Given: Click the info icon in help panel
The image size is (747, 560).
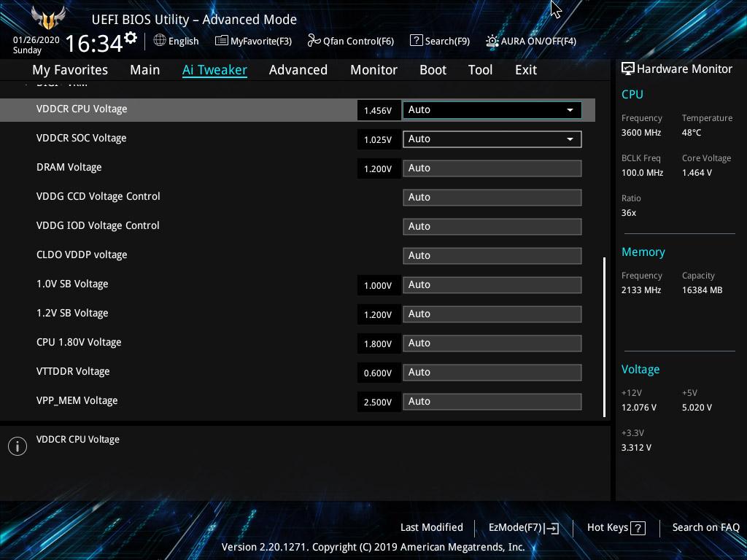Looking at the screenshot, I should coord(18,446).
